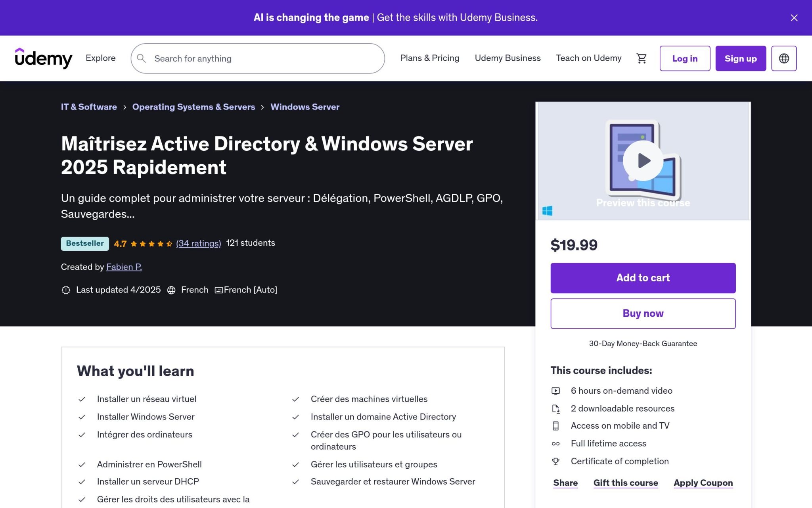Open Udemy Business link
This screenshot has height=508, width=812.
point(507,58)
